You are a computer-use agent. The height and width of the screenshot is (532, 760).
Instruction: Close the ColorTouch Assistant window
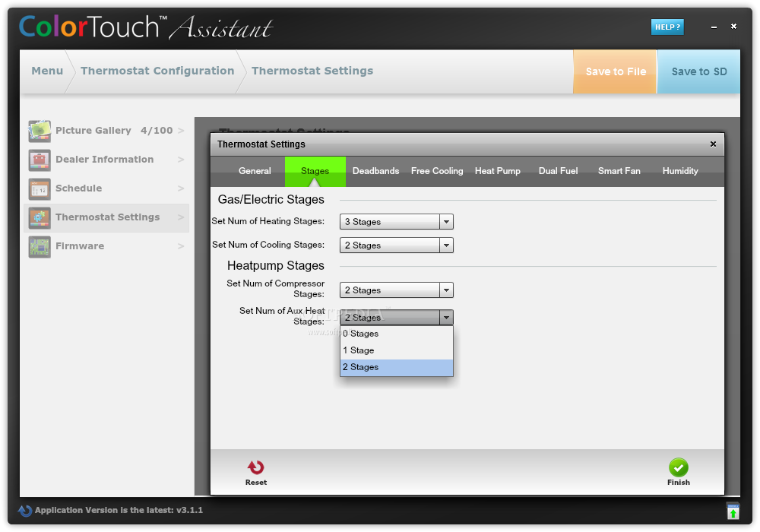pos(733,26)
